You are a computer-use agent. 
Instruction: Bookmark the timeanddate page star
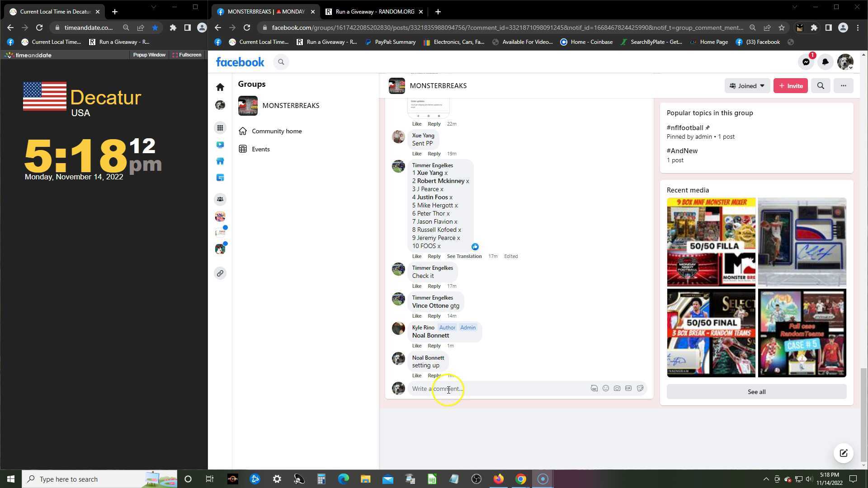click(155, 28)
